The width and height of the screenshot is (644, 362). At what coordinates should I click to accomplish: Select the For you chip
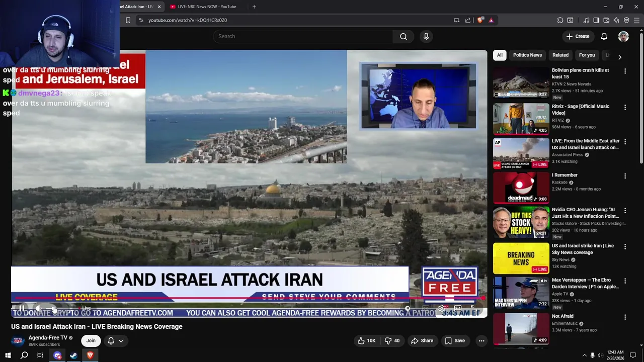click(587, 55)
